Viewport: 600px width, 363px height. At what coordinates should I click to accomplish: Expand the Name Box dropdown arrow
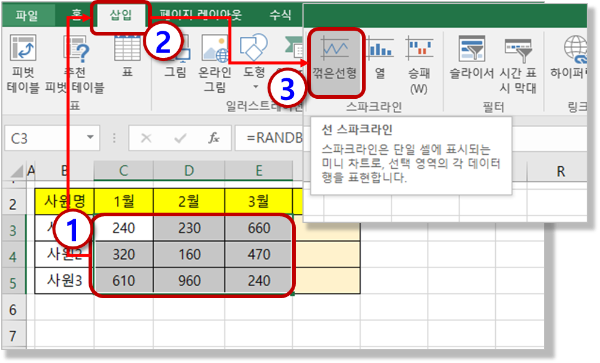pyautogui.click(x=90, y=137)
